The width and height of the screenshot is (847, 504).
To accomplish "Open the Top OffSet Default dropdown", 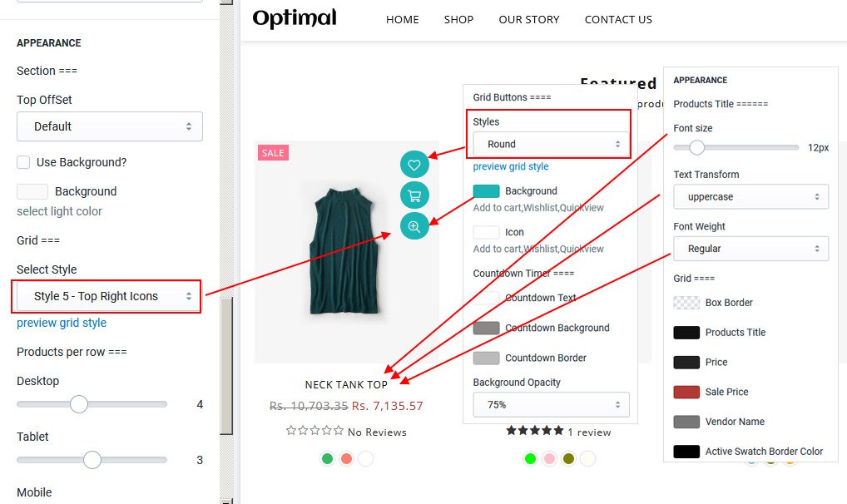I will 110,126.
